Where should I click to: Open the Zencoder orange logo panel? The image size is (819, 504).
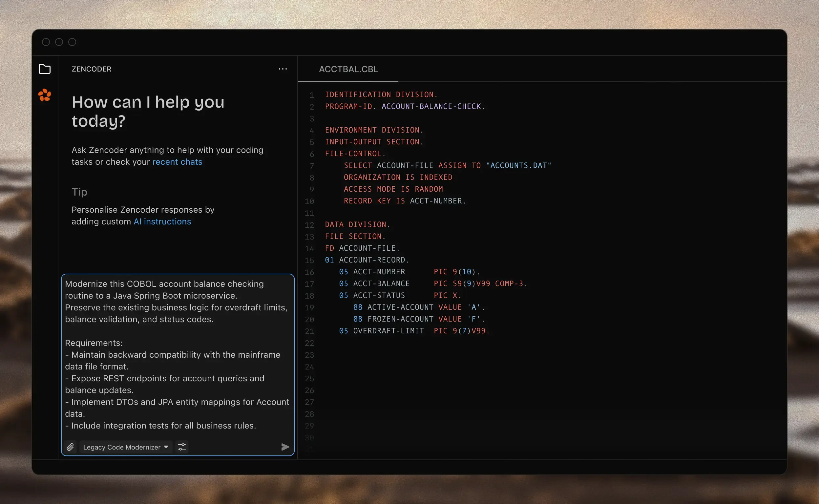[x=44, y=95]
